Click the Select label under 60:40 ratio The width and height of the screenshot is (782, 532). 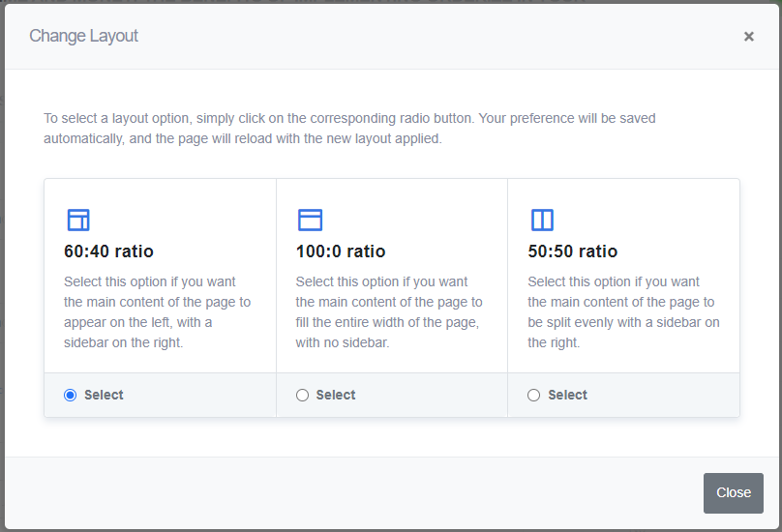pos(104,395)
